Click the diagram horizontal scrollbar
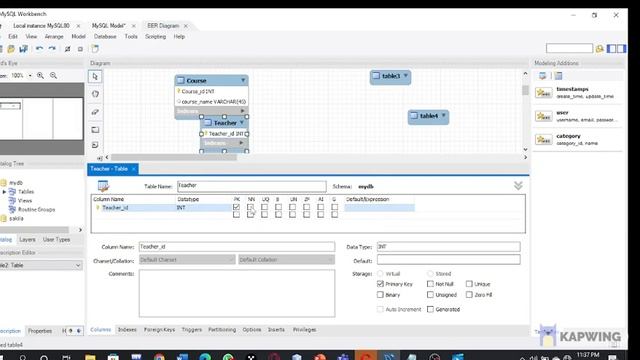The width and height of the screenshot is (640, 360). (x=173, y=157)
